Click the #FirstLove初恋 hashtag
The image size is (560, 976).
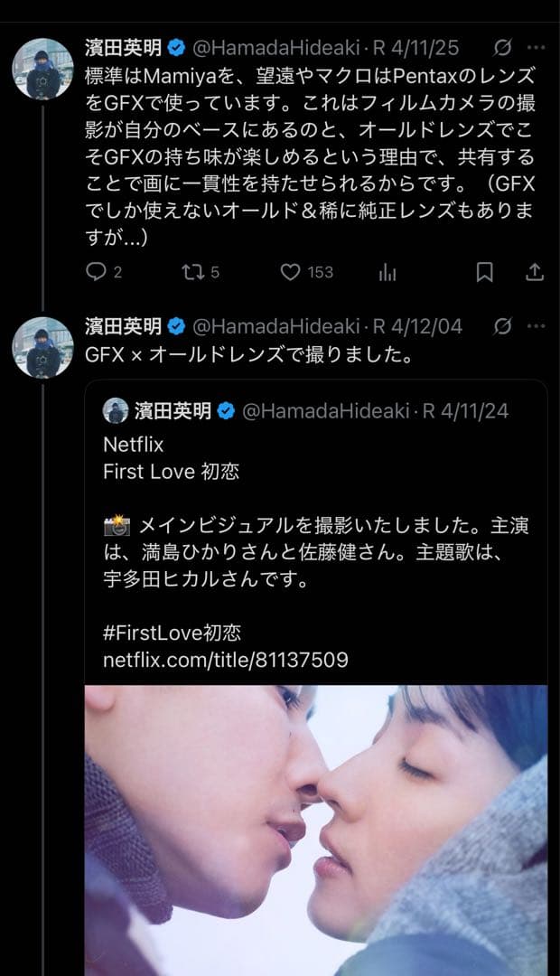coord(172,633)
